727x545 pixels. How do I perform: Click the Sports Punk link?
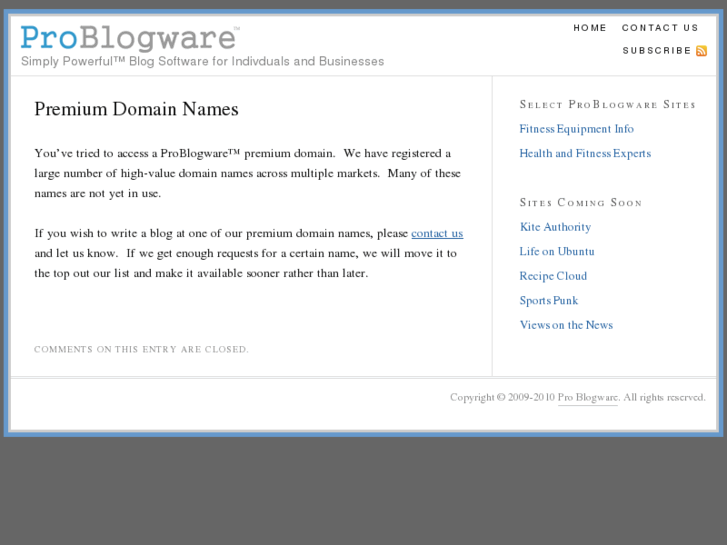[549, 301]
